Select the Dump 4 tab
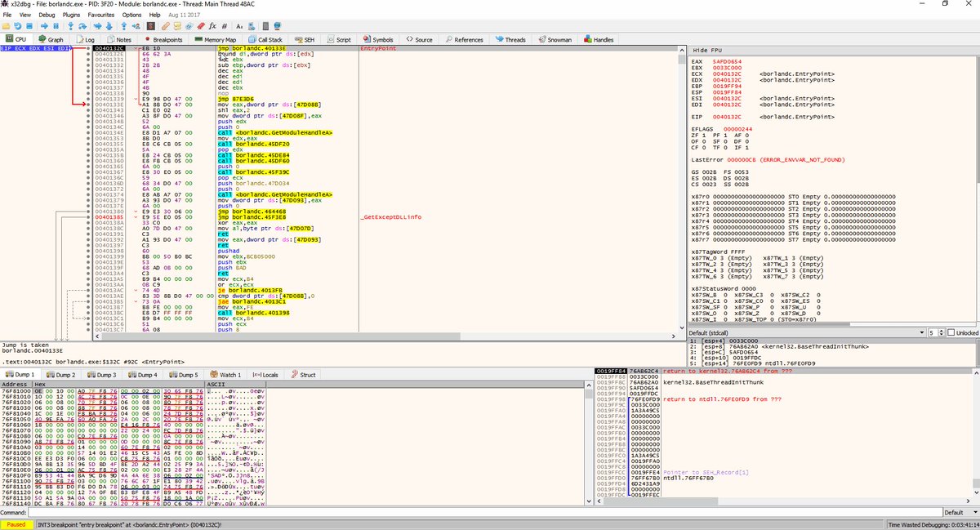The width and height of the screenshot is (980, 530). point(143,375)
